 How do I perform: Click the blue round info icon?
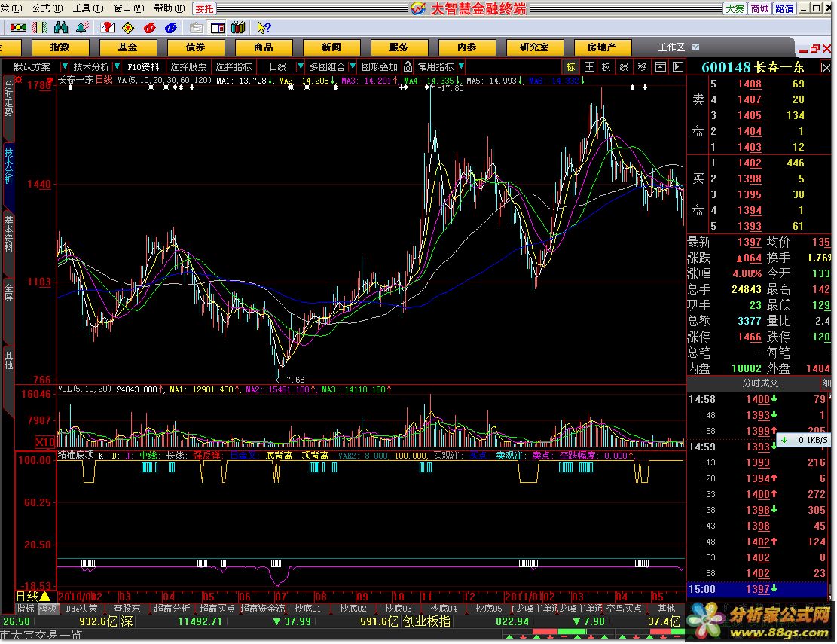click(x=171, y=27)
